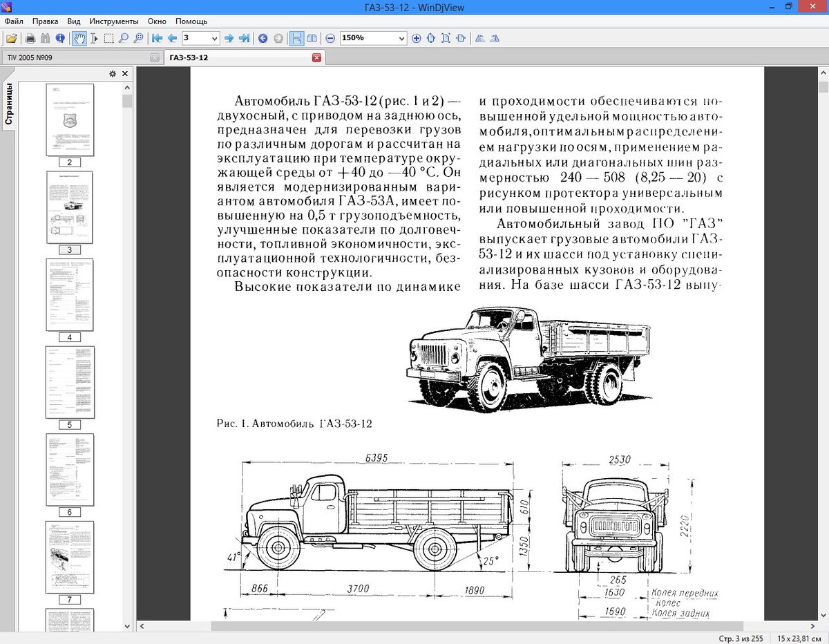829x644 pixels.
Task: Switch to the TiV 2005 №09 tab
Action: 30,58
